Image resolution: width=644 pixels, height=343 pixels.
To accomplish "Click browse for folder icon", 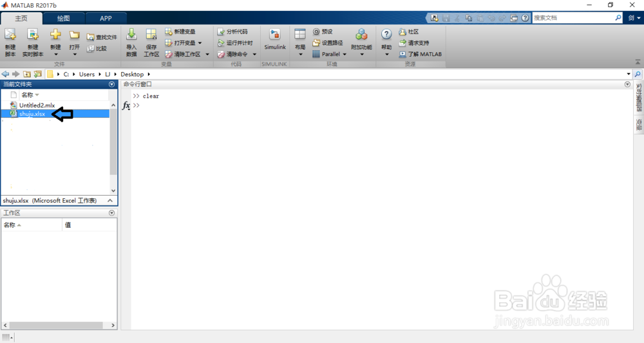I will coord(38,74).
